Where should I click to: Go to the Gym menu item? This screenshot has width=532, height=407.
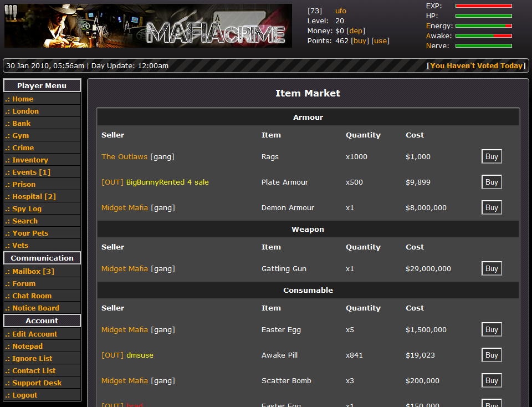click(21, 136)
